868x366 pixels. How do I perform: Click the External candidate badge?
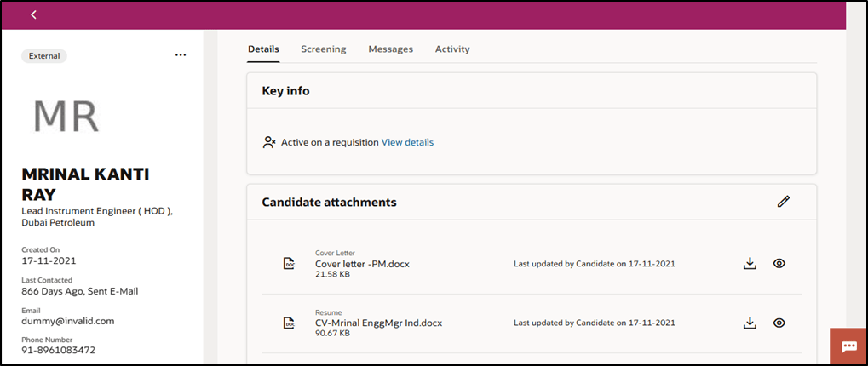tap(44, 56)
